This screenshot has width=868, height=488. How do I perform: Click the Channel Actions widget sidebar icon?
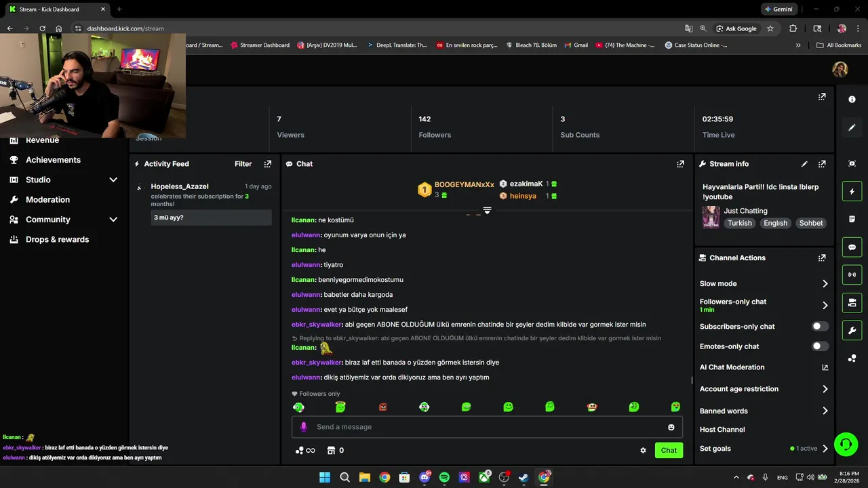point(852,302)
